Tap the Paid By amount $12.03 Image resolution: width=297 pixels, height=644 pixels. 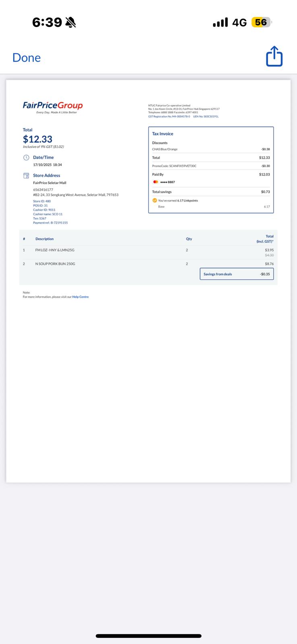[264, 174]
